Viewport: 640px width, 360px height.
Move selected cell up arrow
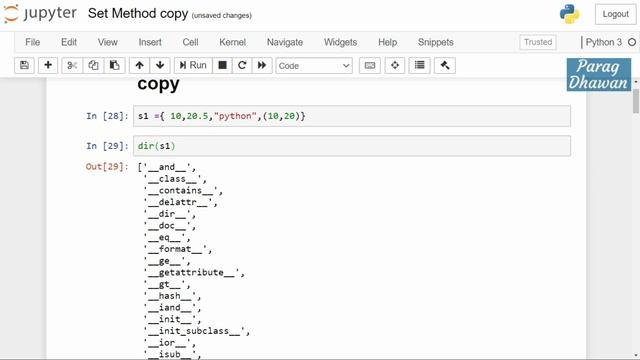pyautogui.click(x=139, y=65)
